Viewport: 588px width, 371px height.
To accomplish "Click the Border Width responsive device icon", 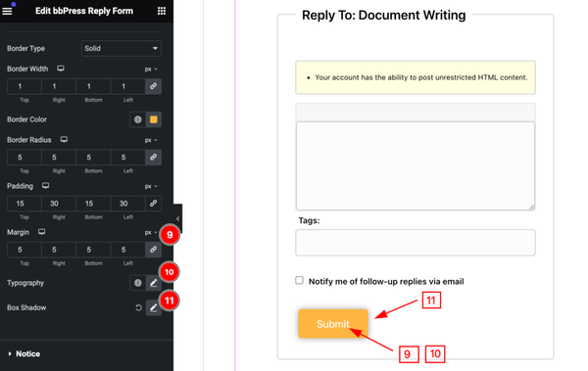I will click(61, 69).
